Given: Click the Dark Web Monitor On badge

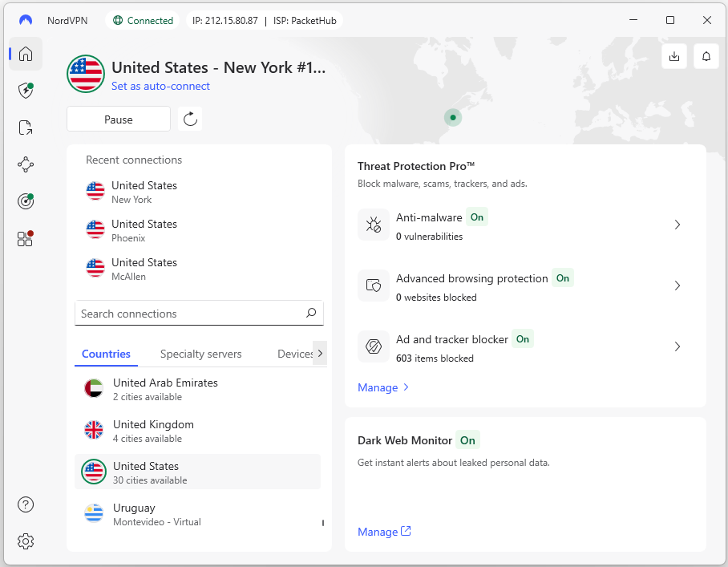Looking at the screenshot, I should (x=467, y=440).
